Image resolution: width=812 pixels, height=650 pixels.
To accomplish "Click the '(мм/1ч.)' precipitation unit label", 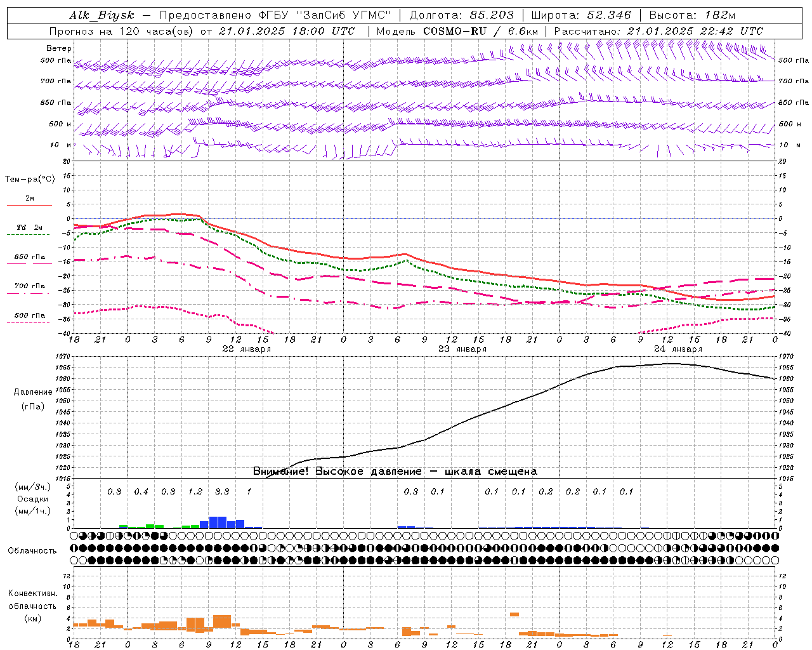I will click(33, 511).
